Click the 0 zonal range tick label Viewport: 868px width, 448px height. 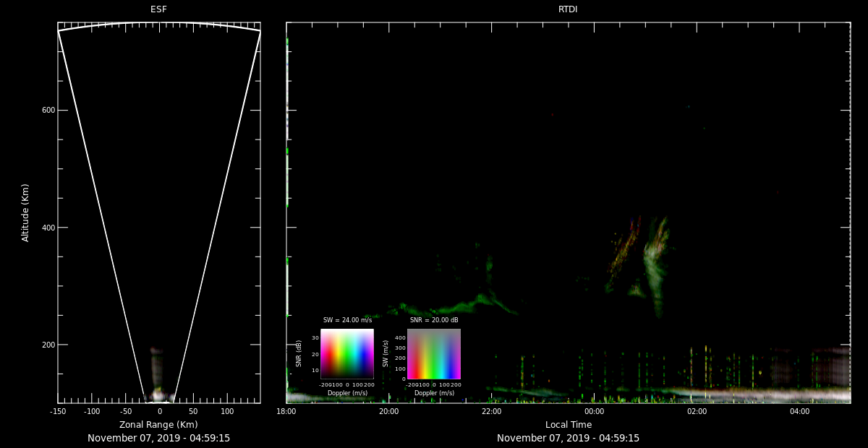[160, 411]
